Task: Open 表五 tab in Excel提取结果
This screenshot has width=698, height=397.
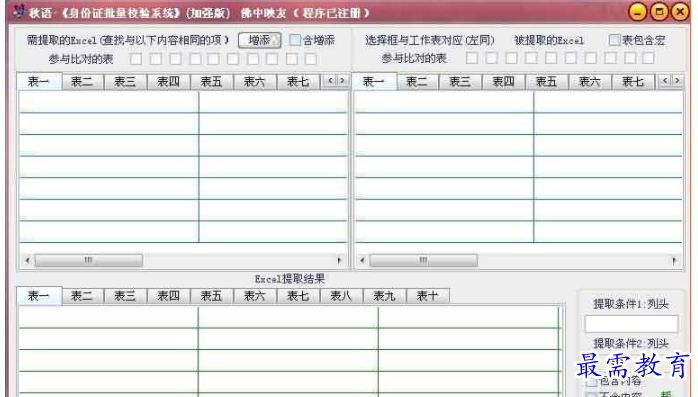Action: pos(211,296)
